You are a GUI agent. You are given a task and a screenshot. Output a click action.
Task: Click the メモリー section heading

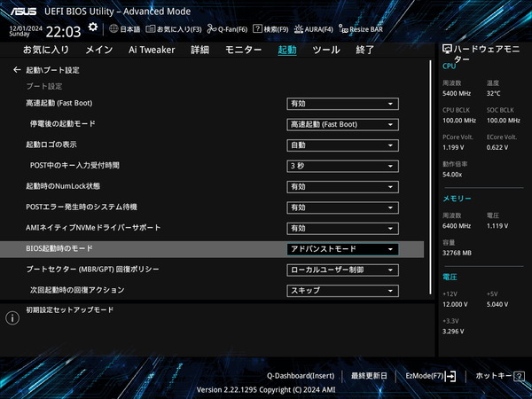point(457,199)
